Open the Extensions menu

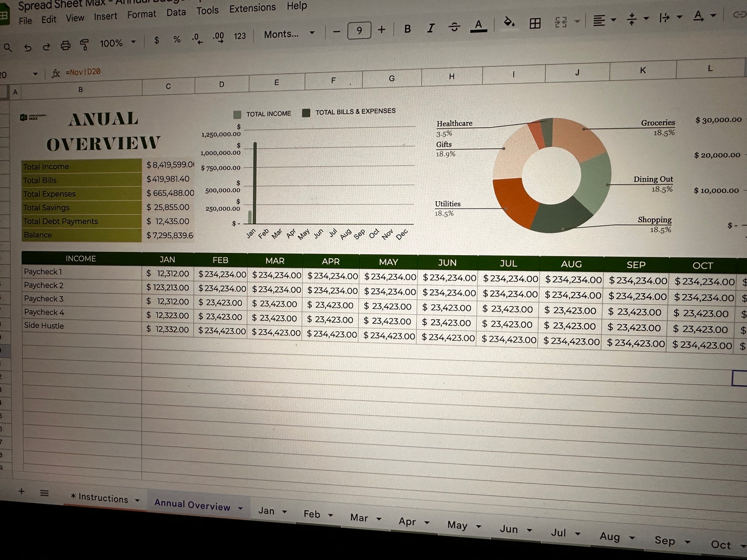point(252,8)
